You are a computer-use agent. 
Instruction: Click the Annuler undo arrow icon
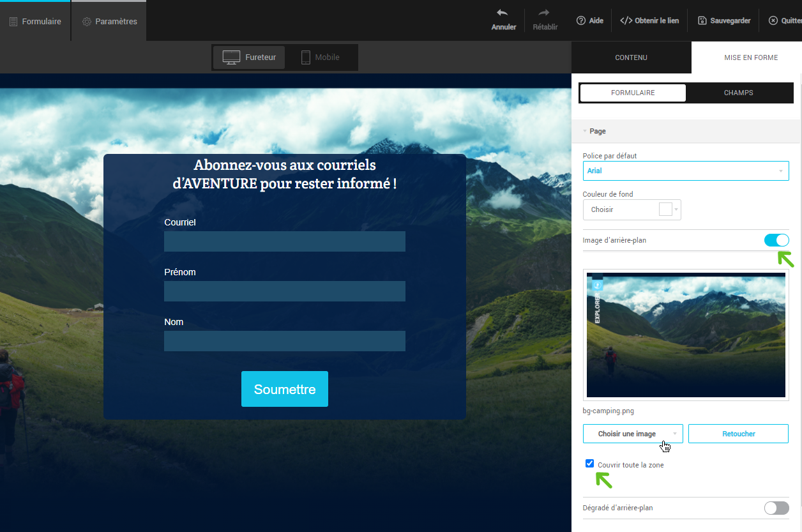pyautogui.click(x=503, y=13)
